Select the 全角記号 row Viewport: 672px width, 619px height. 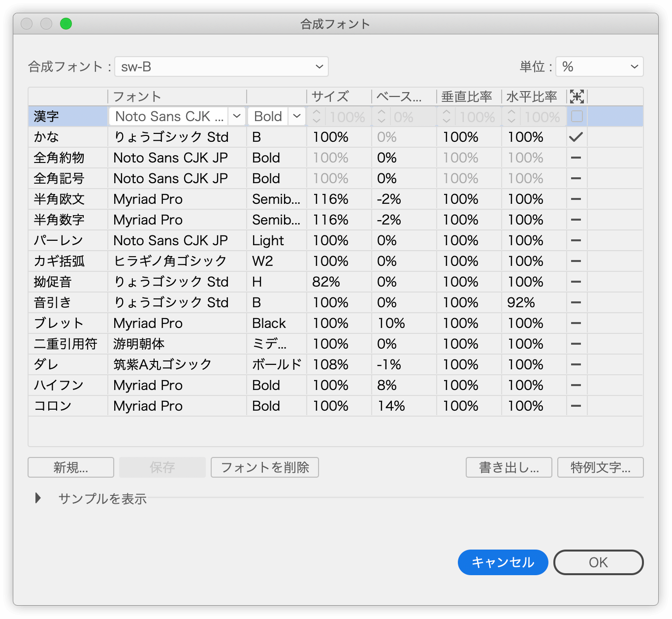[x=336, y=178]
